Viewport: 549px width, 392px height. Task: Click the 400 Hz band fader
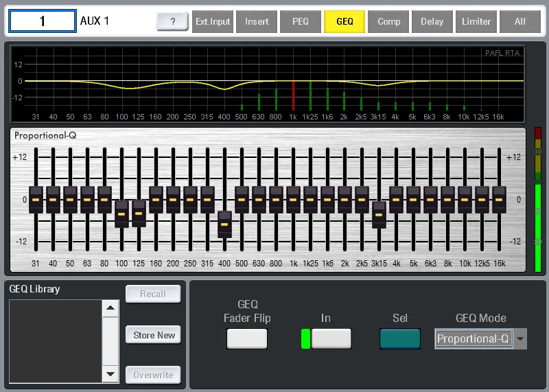224,224
